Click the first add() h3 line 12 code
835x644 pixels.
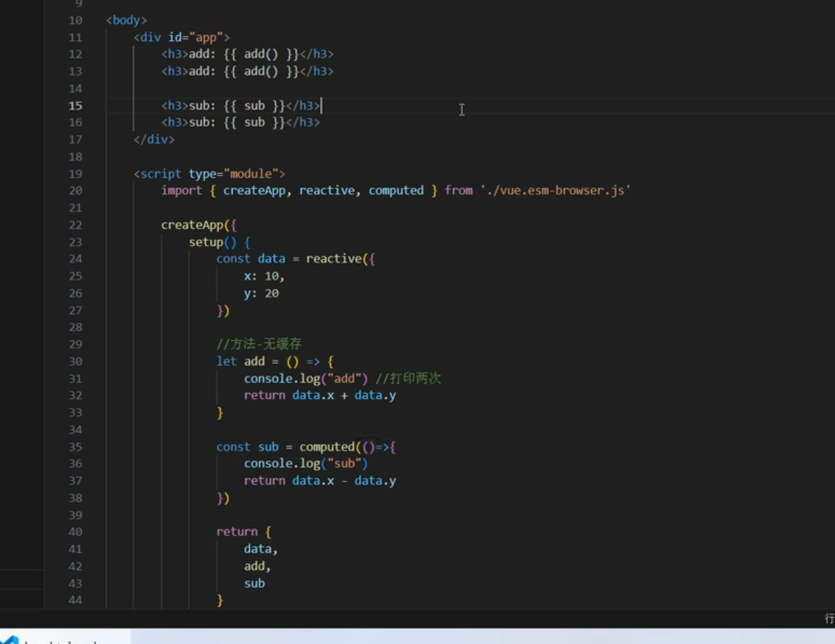tap(247, 54)
